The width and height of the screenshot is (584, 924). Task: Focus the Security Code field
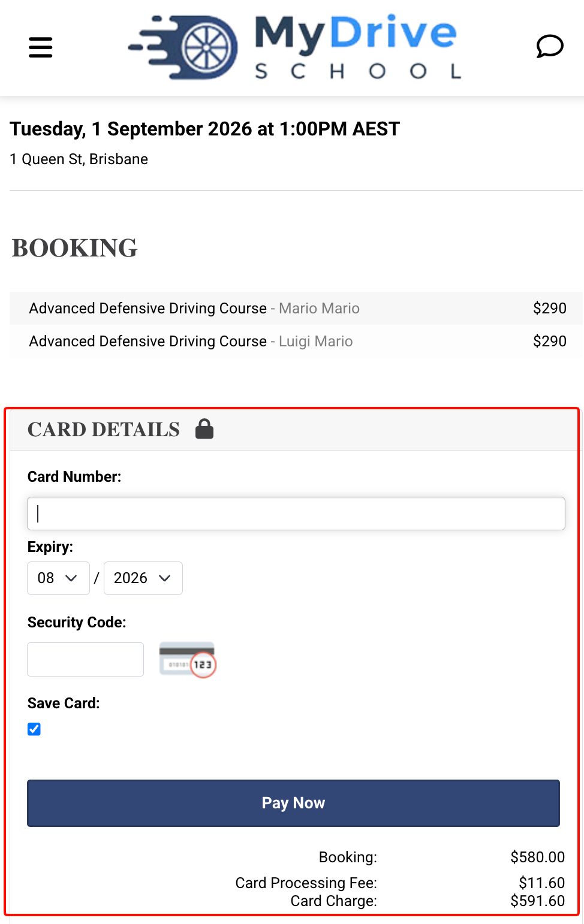click(86, 659)
